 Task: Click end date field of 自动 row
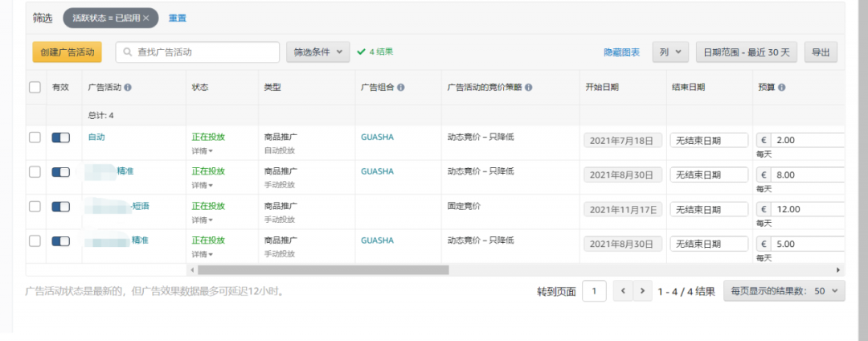(x=709, y=140)
